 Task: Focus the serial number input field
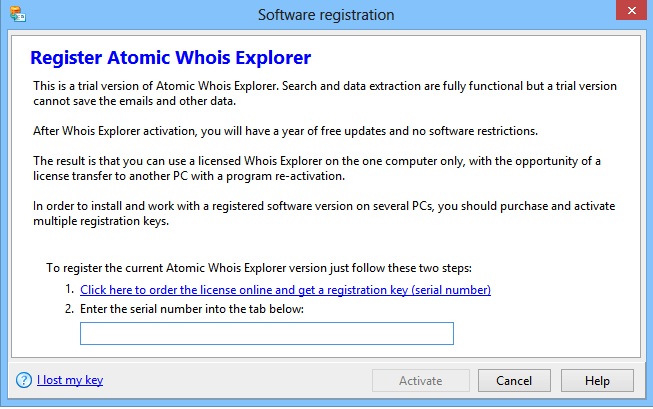(267, 333)
